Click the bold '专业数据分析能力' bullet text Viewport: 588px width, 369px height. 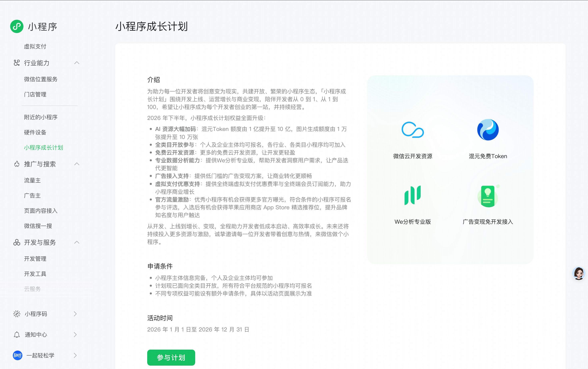click(x=178, y=160)
